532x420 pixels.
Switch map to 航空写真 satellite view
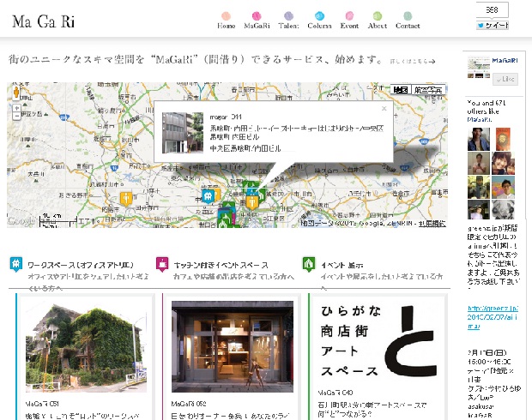pyautogui.click(x=428, y=89)
